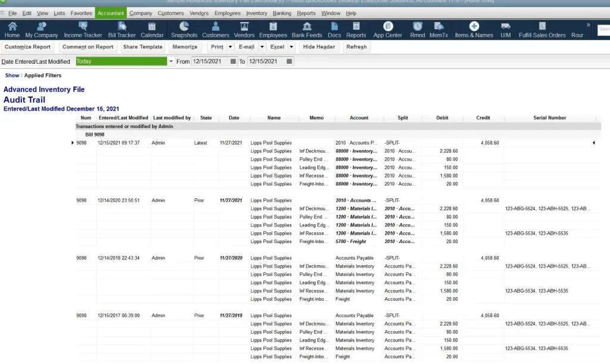Open the Reports toolbar icon
Viewport: 610px width, 364px height.
(356, 30)
